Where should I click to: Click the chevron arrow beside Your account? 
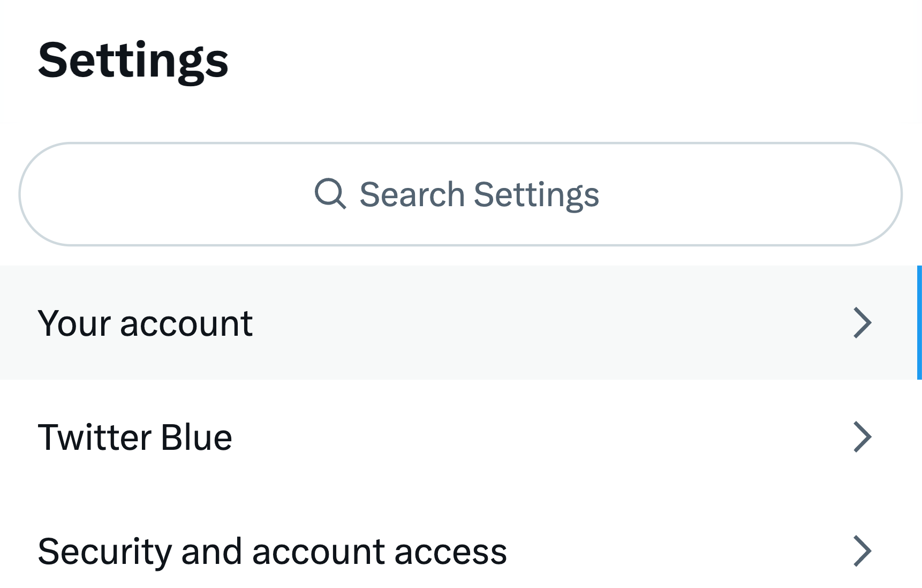(862, 322)
